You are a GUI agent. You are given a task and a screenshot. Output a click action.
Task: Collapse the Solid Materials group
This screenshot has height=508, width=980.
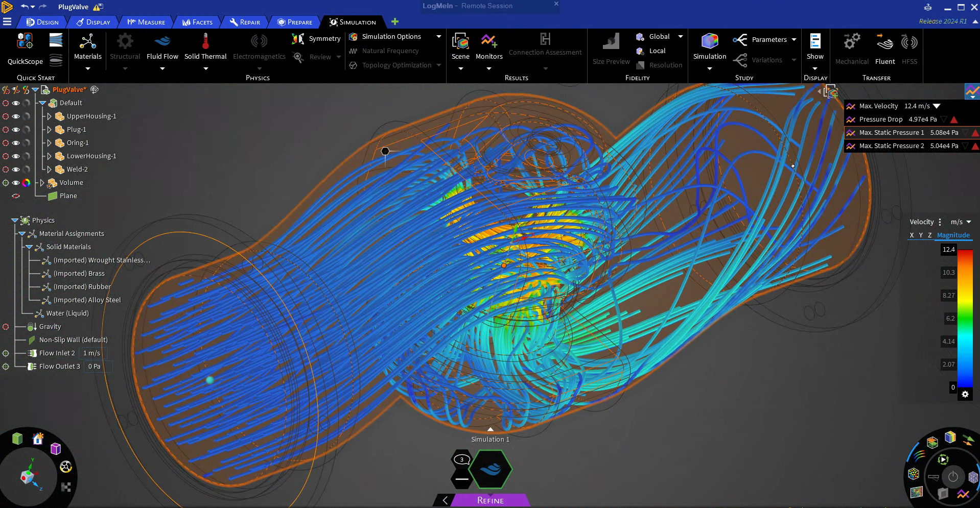coord(30,247)
